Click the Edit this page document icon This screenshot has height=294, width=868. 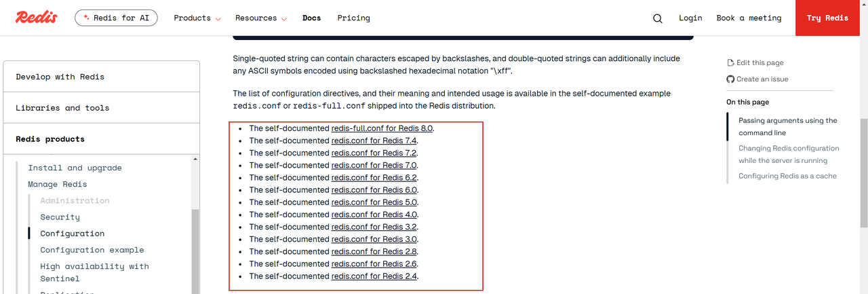730,62
